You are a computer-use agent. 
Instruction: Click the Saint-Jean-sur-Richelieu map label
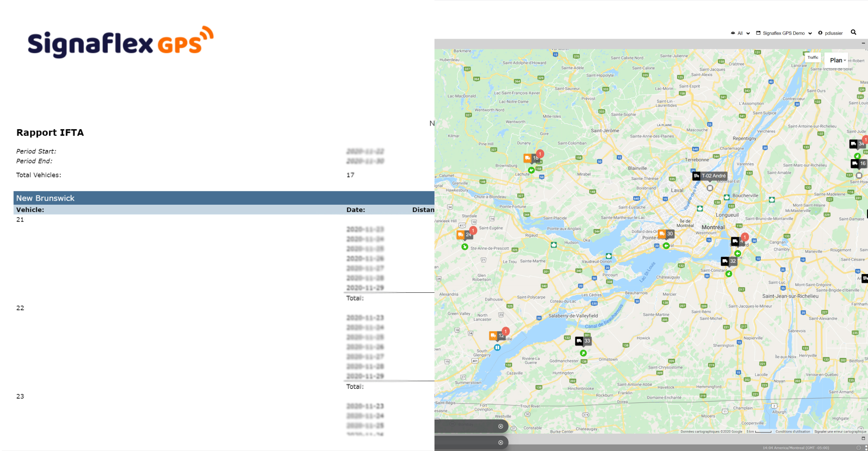(x=790, y=296)
